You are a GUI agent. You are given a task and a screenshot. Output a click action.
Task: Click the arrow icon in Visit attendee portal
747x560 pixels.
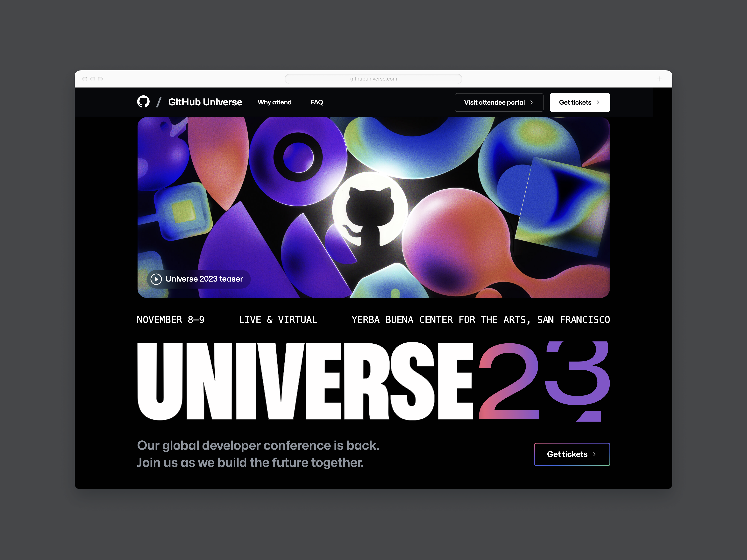534,102
